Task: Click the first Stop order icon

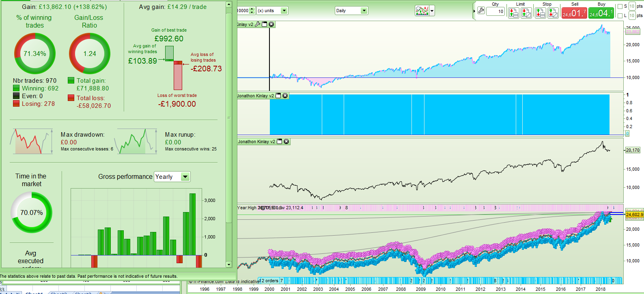Action: tap(541, 13)
